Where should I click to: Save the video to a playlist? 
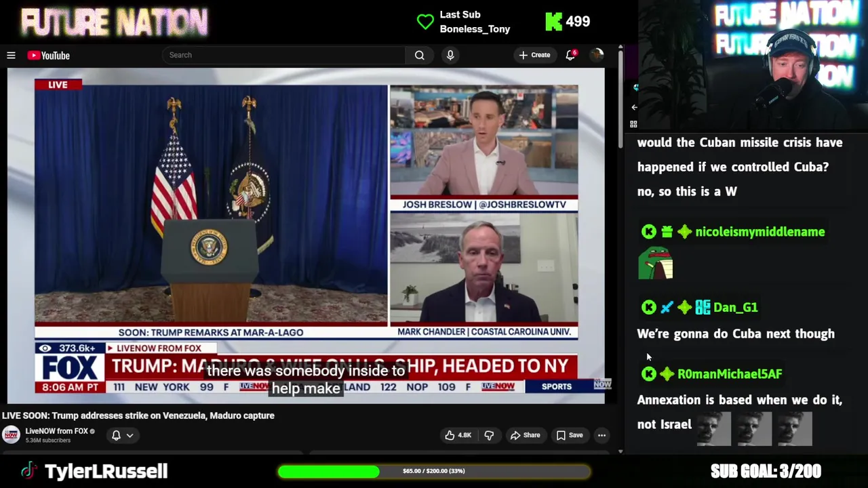click(570, 435)
